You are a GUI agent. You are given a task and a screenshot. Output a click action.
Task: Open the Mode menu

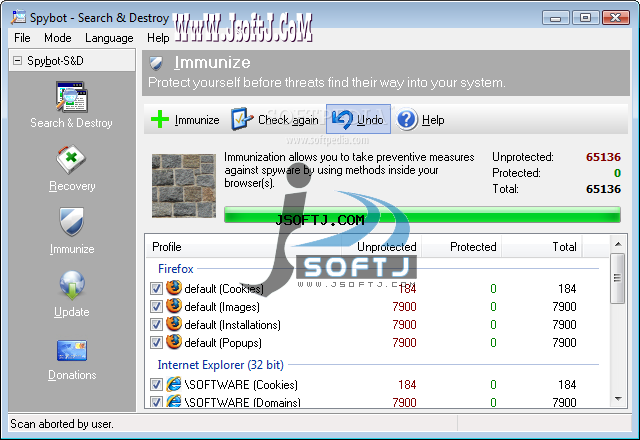(58, 38)
